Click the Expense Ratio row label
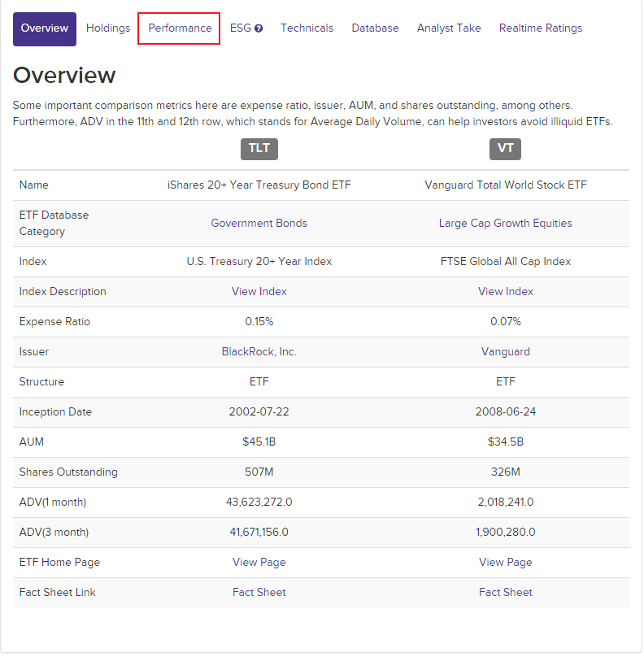 (55, 322)
